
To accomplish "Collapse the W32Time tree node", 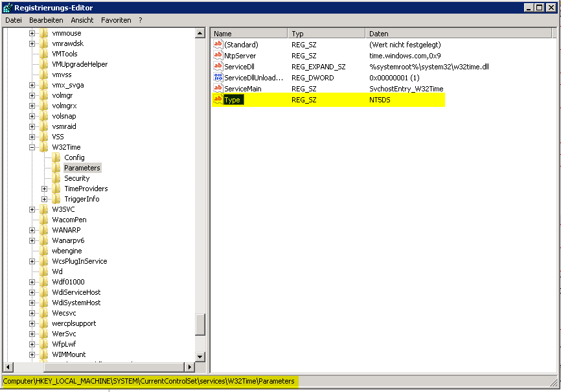I will click(x=32, y=147).
